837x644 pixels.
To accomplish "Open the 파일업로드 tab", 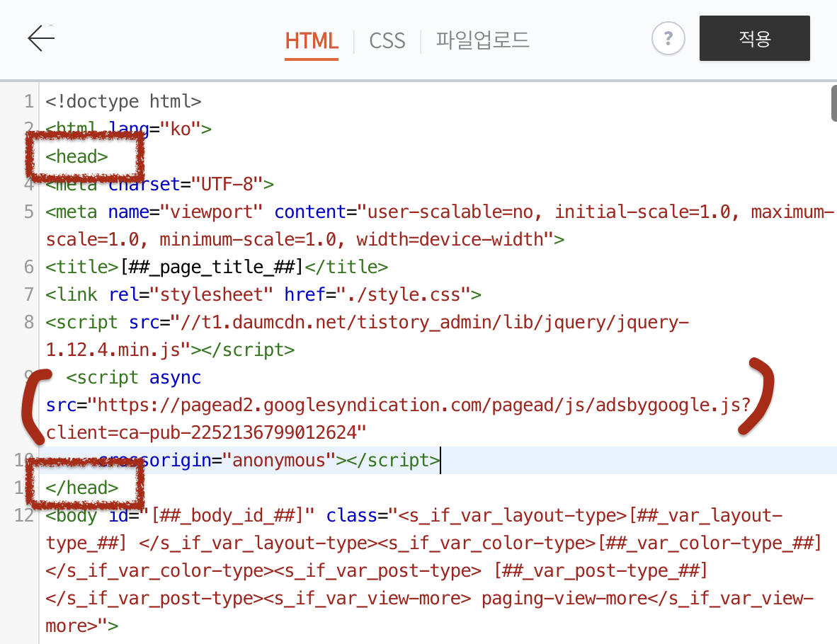I will point(482,40).
